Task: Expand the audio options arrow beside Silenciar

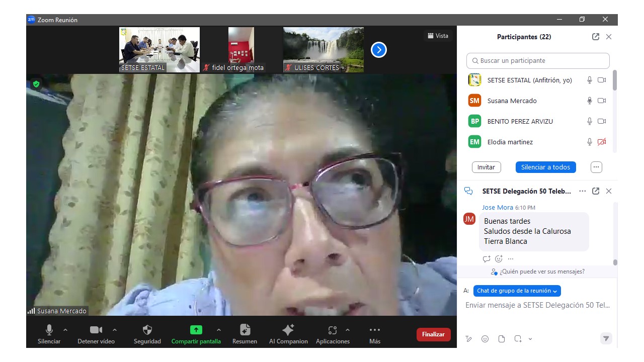Action: tap(65, 330)
